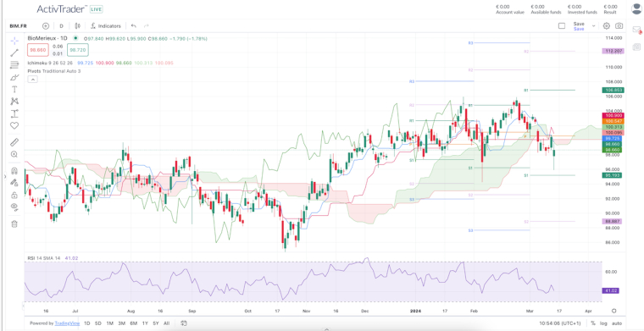The height and width of the screenshot is (331, 644).
Task: Click the Available funds € 0.00 figure
Action: (537, 7)
